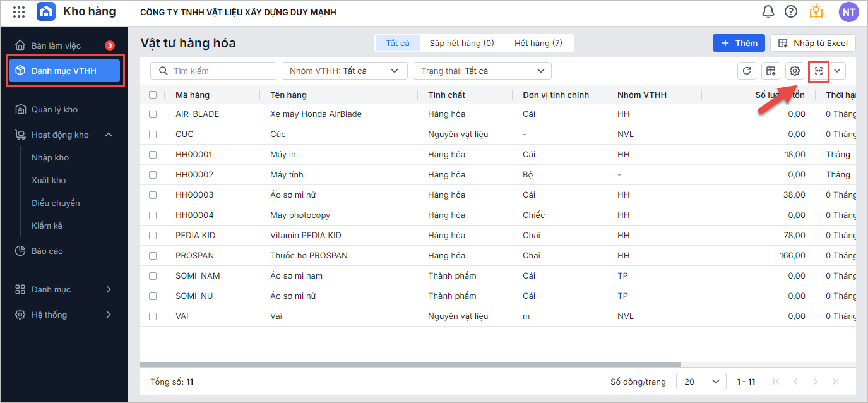Tick the checkbox for AIR_BLADE row
The image size is (868, 403).
tap(153, 114)
